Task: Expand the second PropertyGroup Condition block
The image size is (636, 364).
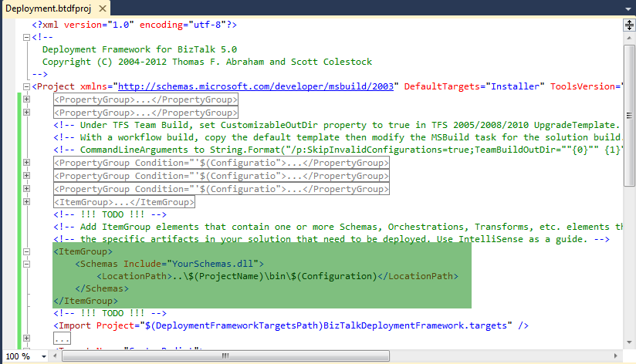Action: point(26,176)
